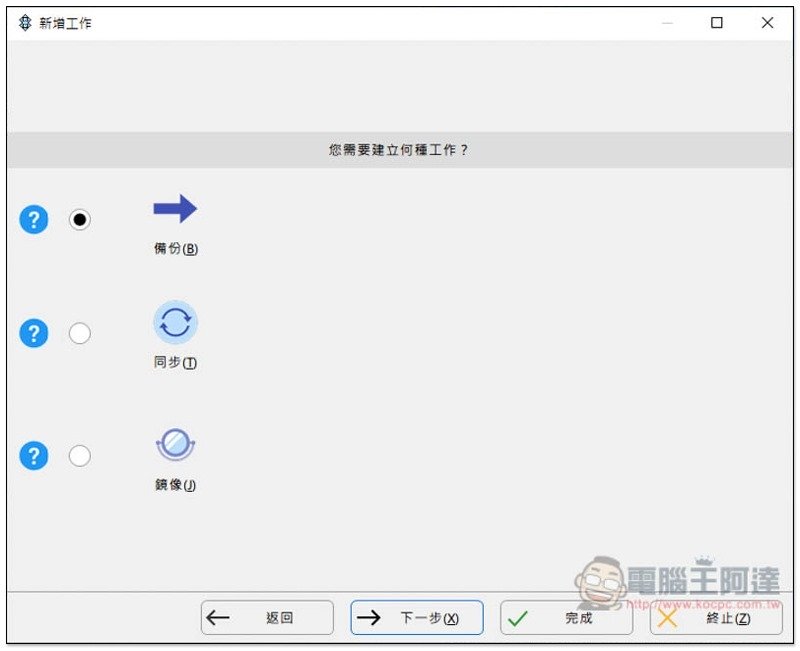Abort using the 終止(Z) button
The height and width of the screenshot is (651, 800).
(x=715, y=618)
